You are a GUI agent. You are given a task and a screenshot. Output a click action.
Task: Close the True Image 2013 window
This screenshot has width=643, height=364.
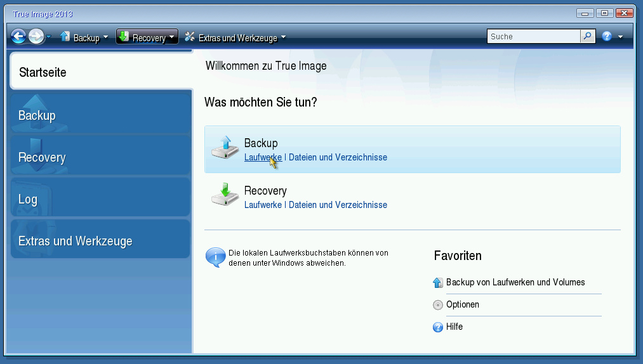pos(624,13)
